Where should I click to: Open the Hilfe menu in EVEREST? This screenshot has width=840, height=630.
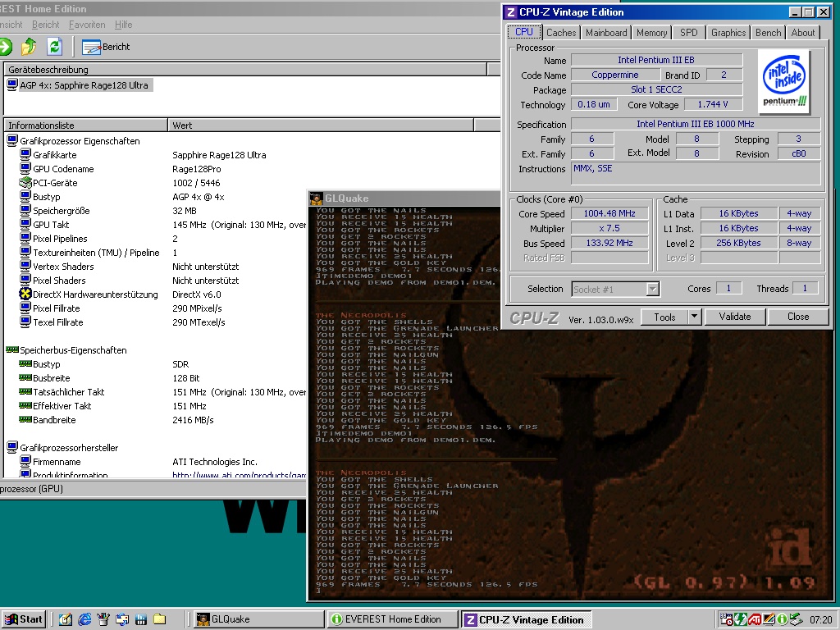123,25
